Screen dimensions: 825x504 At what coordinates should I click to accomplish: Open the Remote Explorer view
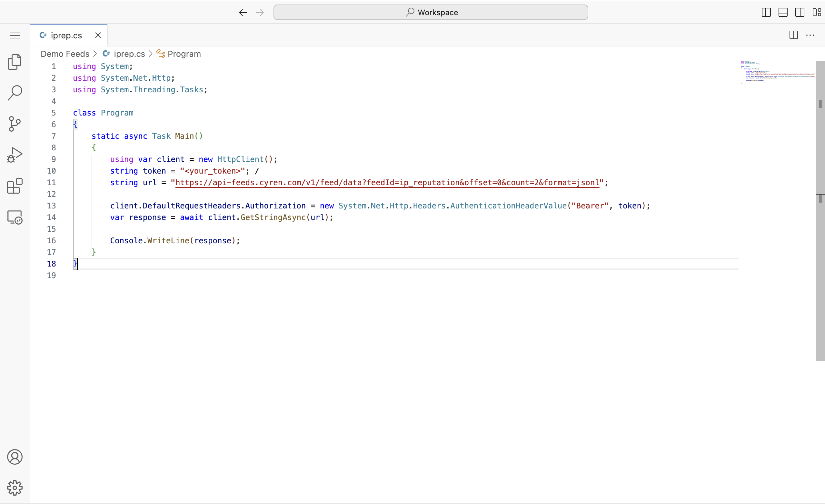click(15, 217)
